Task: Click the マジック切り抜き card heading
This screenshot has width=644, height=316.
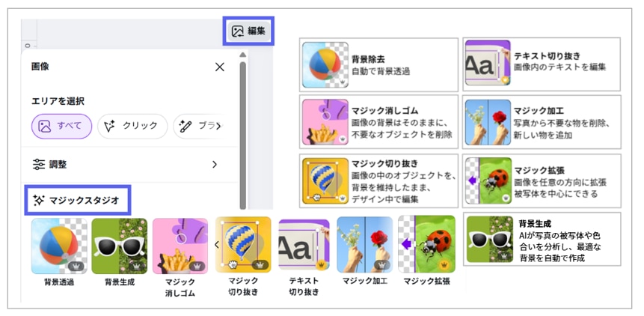Action: (x=385, y=163)
